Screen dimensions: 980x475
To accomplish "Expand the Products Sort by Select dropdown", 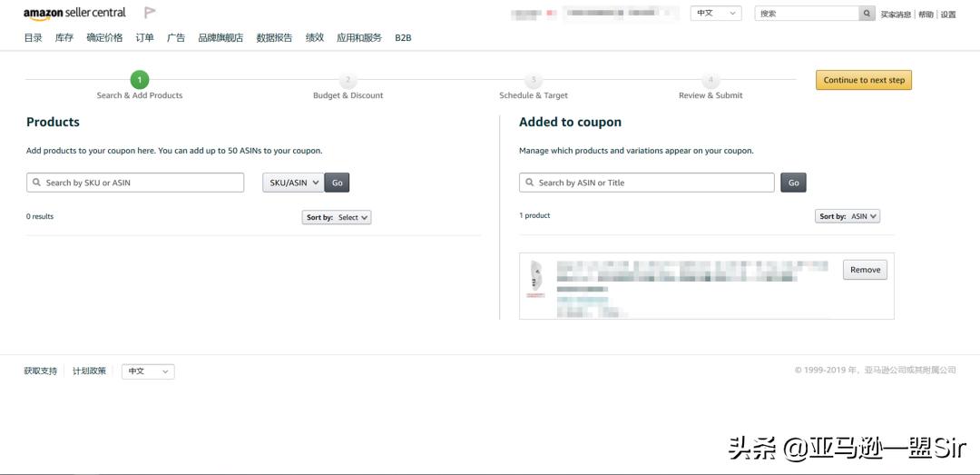I will [x=338, y=217].
